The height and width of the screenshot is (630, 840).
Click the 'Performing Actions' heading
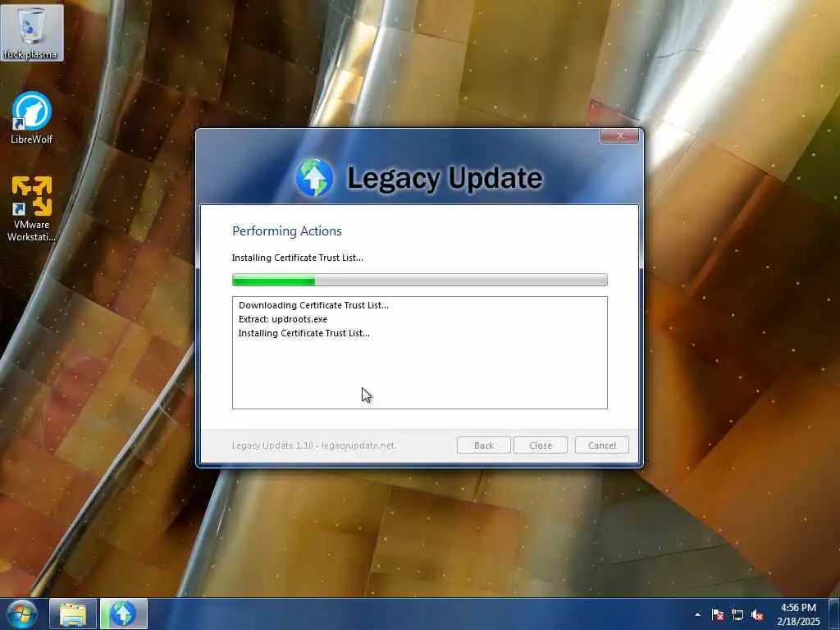click(286, 231)
